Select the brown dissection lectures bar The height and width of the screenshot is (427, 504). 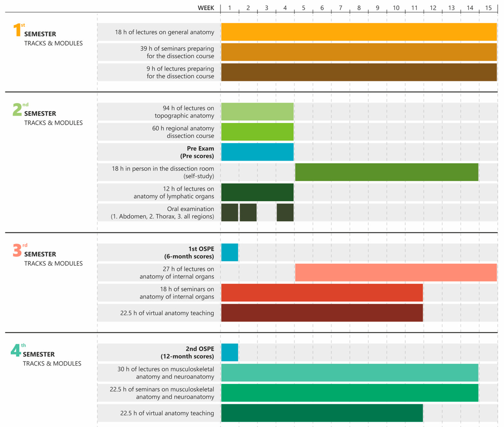[359, 72]
